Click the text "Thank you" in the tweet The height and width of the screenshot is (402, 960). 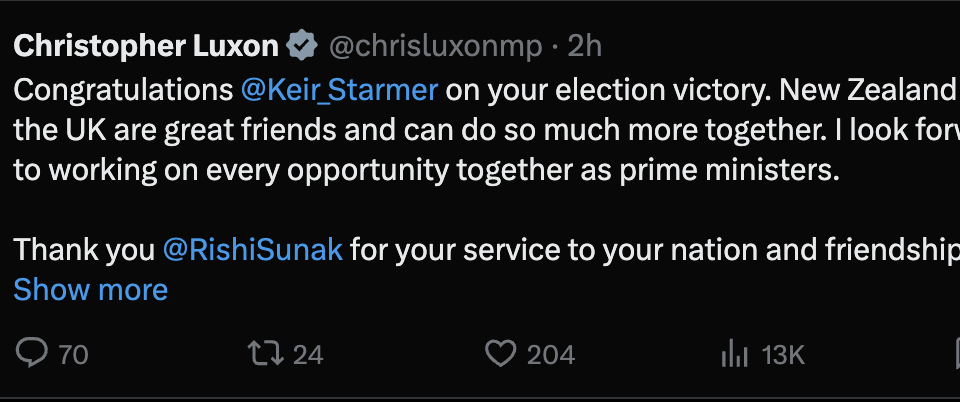tap(83, 249)
